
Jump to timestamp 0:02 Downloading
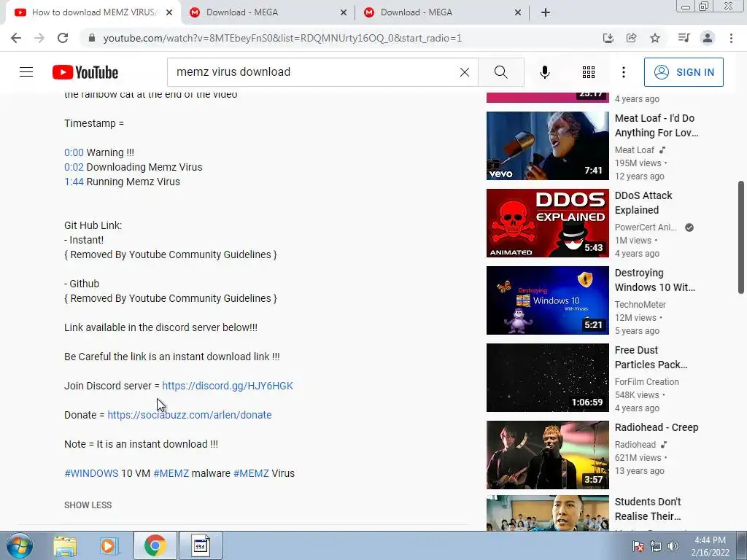[x=74, y=167]
